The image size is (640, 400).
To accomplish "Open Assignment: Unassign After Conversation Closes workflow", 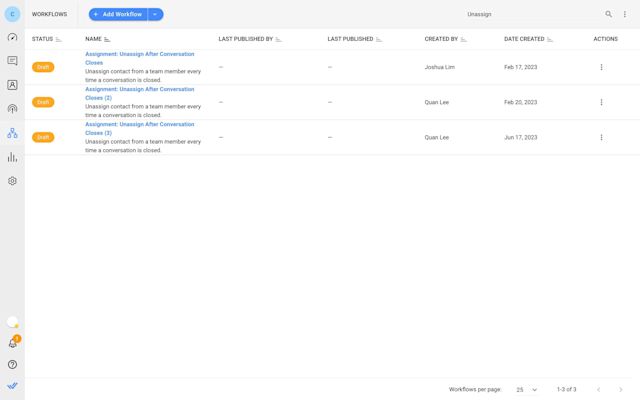I will [140, 58].
